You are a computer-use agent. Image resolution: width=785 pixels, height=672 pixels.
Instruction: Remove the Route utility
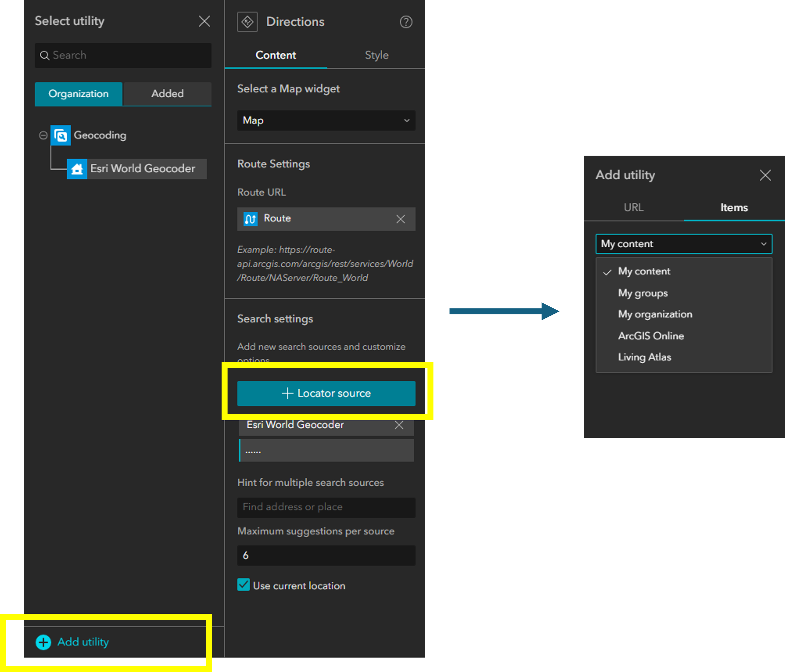(400, 219)
